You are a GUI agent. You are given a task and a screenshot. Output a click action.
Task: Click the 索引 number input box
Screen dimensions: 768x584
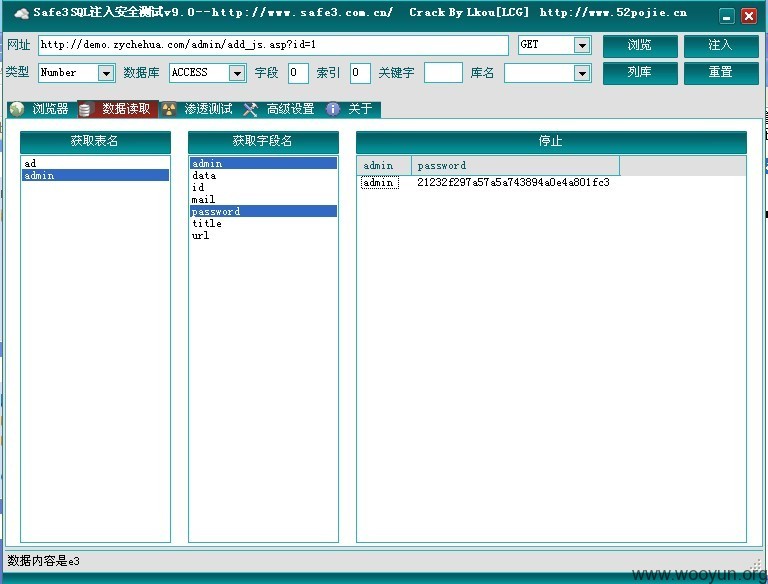360,73
